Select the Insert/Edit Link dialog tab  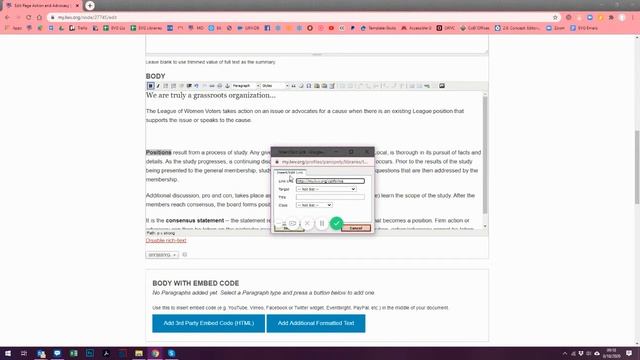click(289, 172)
